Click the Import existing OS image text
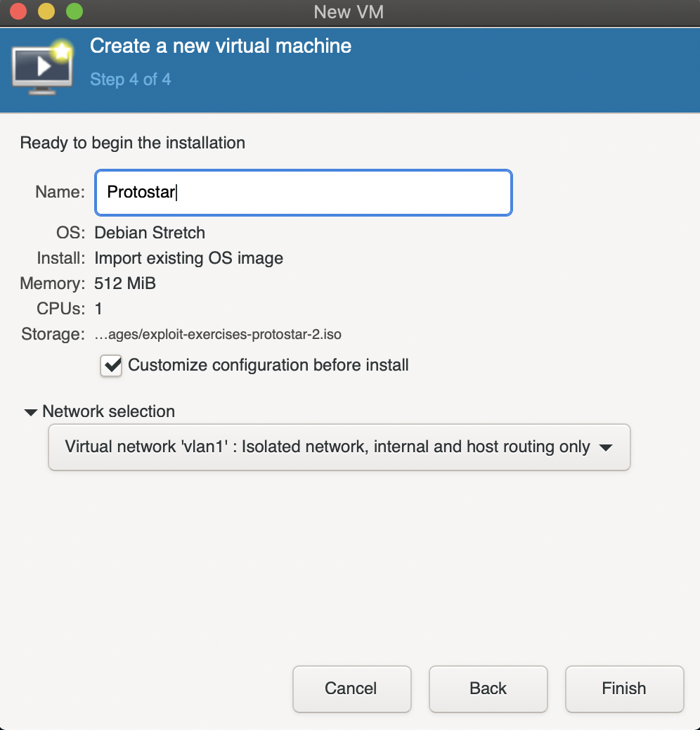The width and height of the screenshot is (700, 730). pyautogui.click(x=188, y=258)
